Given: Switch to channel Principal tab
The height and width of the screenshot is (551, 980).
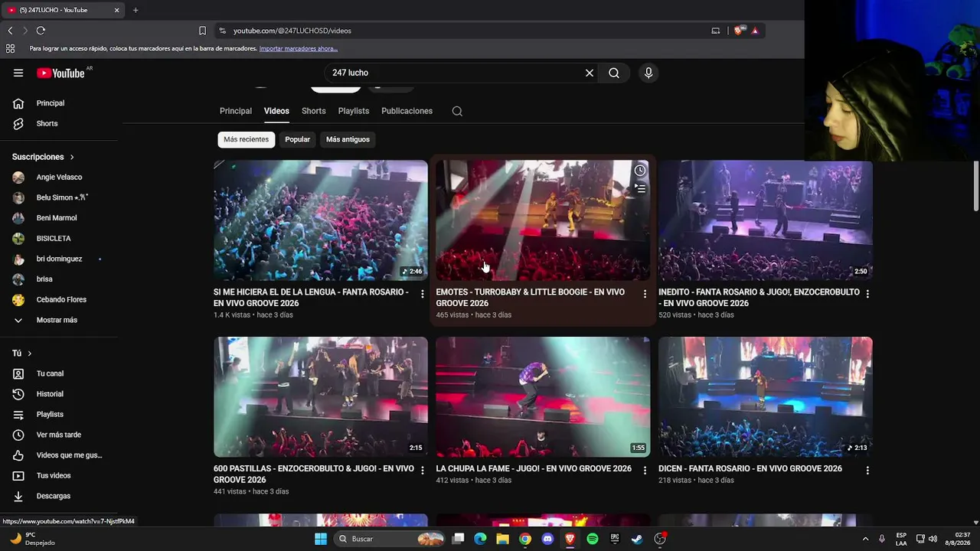Looking at the screenshot, I should click(x=236, y=111).
